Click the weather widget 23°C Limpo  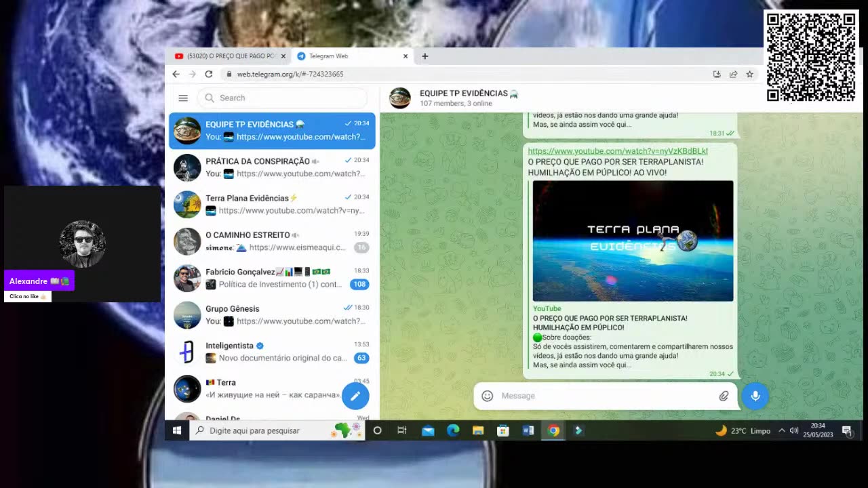[743, 430]
